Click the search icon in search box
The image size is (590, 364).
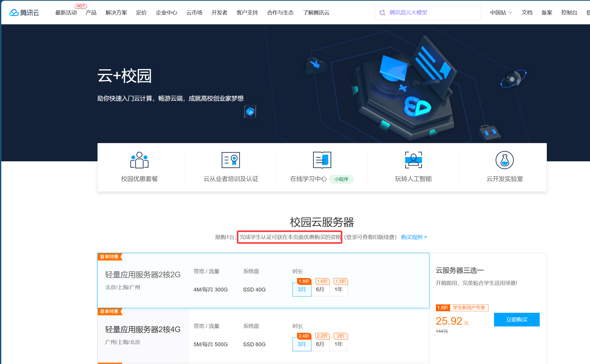382,12
